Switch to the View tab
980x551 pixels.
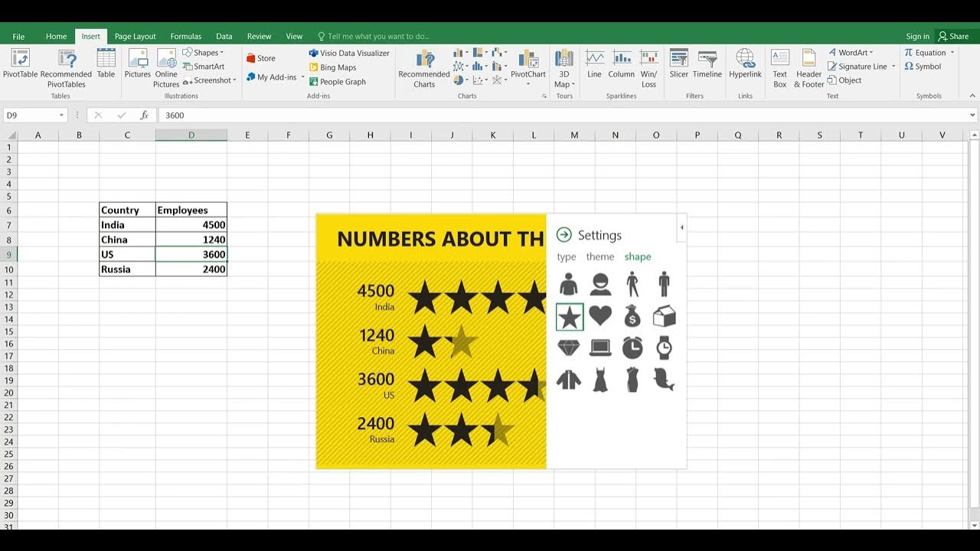[x=294, y=36]
